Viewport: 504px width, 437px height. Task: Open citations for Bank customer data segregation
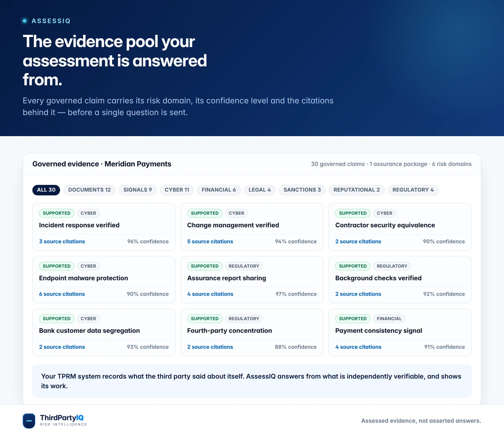click(62, 347)
